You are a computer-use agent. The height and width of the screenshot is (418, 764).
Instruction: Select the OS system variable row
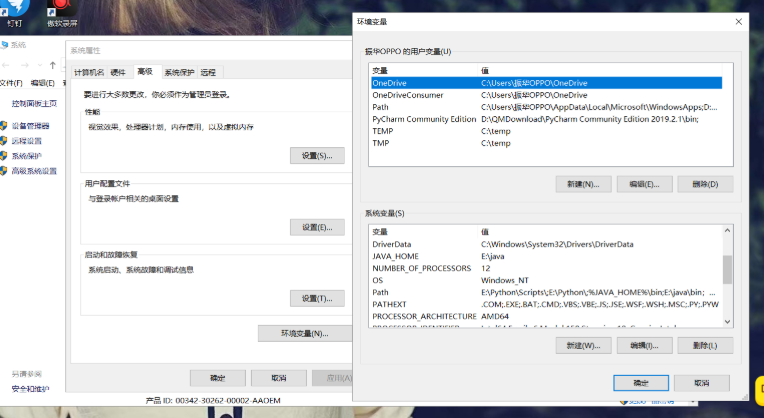click(546, 280)
